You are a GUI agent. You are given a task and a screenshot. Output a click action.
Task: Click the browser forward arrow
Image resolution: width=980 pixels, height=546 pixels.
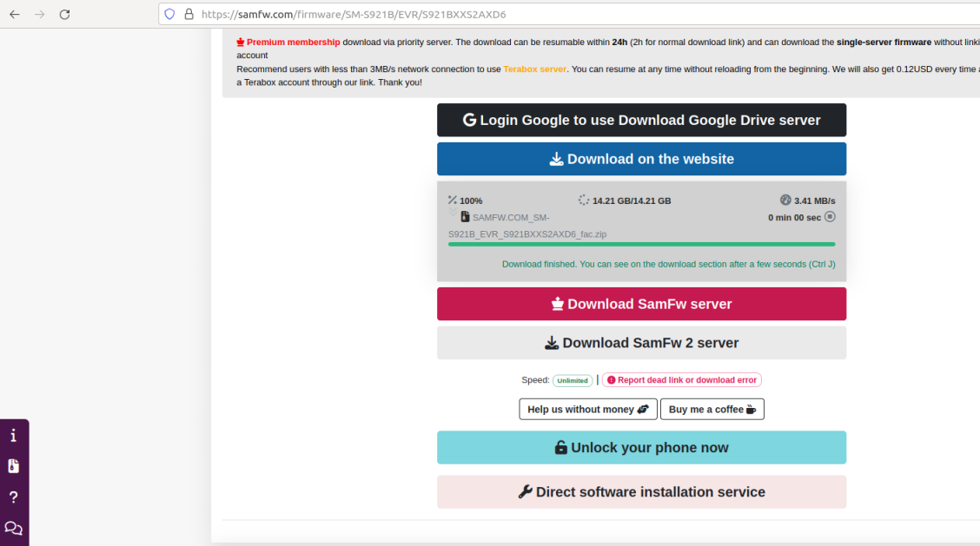coord(39,15)
